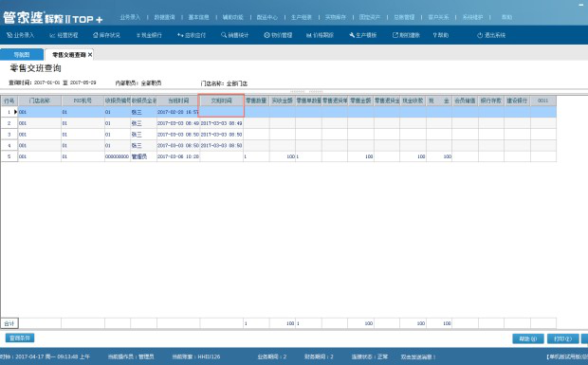Select row 5 with cashier 管理员
Viewport: 588px width, 365px height.
tap(278, 156)
